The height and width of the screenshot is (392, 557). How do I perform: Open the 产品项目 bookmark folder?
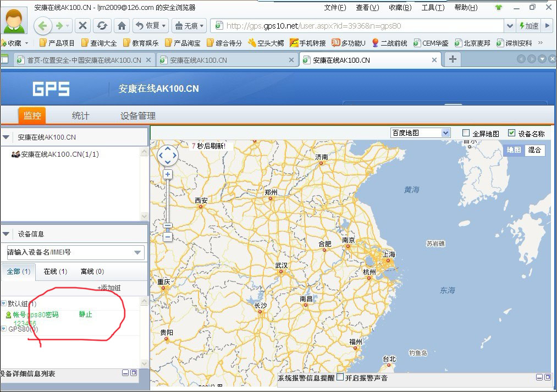pos(57,43)
